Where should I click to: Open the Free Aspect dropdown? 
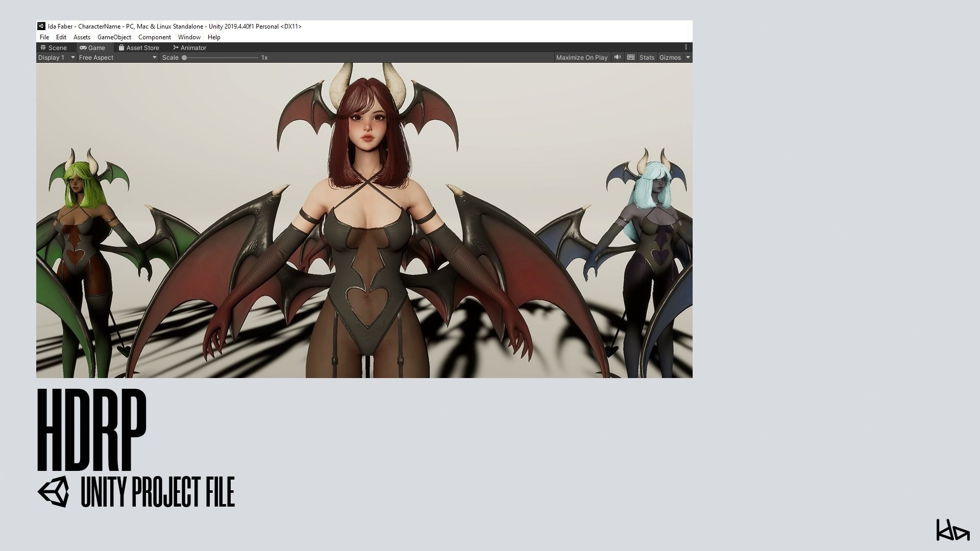[x=118, y=58]
